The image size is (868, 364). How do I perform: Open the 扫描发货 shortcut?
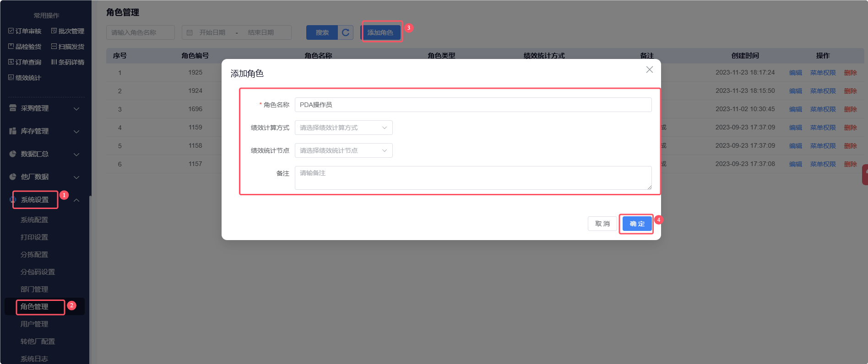point(67,47)
